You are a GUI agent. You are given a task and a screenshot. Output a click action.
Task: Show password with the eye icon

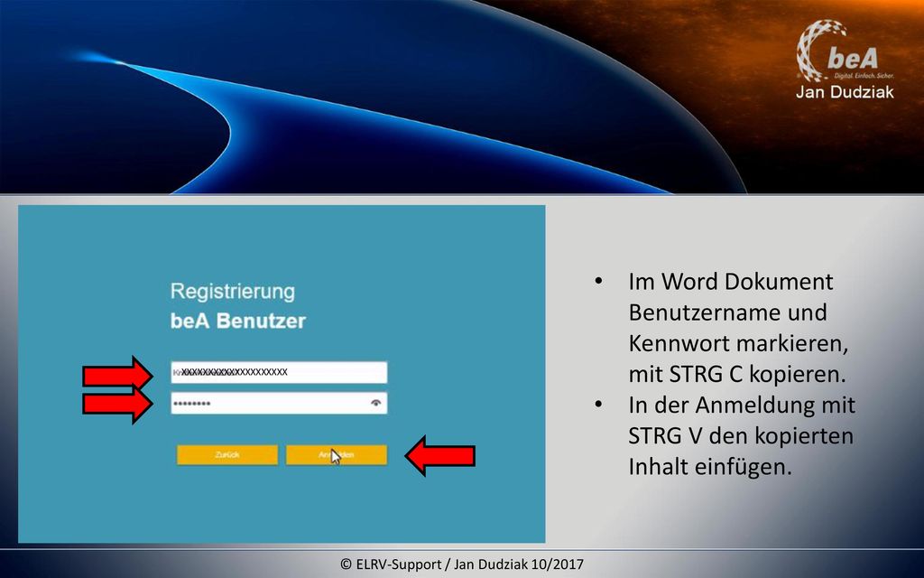click(x=376, y=404)
